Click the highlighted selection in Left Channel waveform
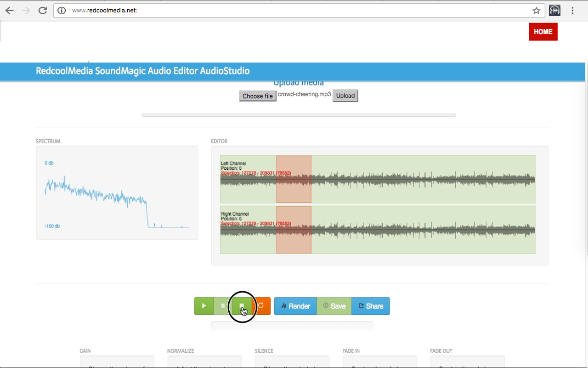Viewport: 588px width, 368px height. [x=294, y=179]
